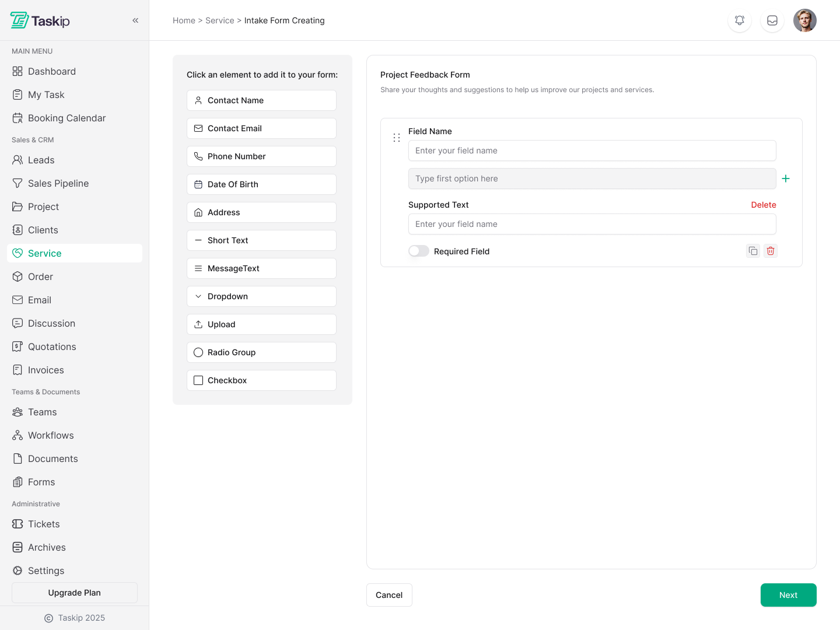Add a Radio Group element
The image size is (840, 630).
(x=261, y=352)
